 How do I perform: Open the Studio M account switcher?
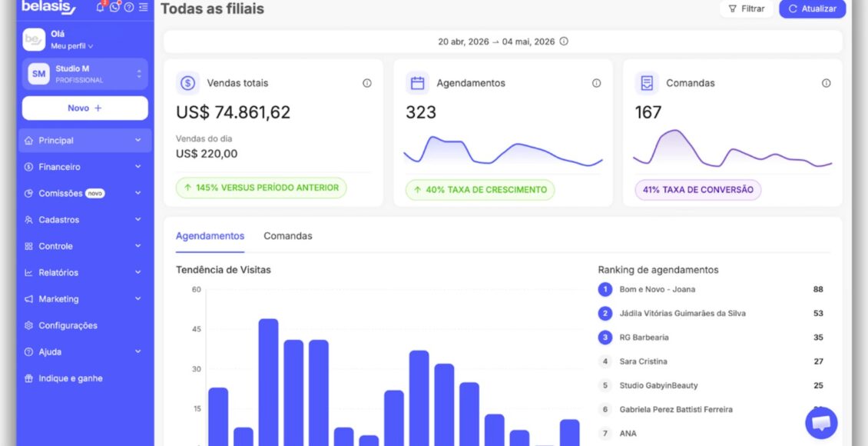(x=85, y=74)
